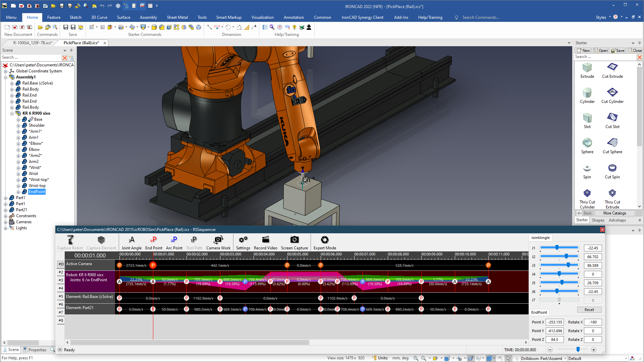Click the More Catalogs button
The height and width of the screenshot is (362, 644).
[614, 213]
